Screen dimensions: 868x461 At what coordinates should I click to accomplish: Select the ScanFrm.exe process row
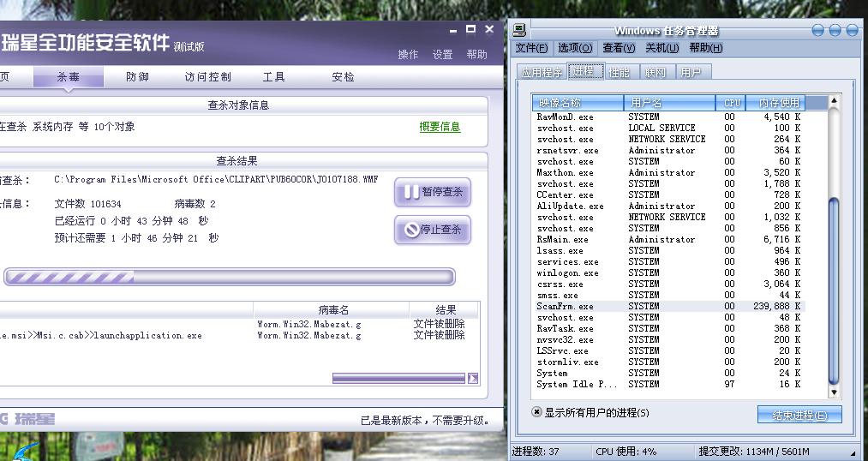[668, 306]
